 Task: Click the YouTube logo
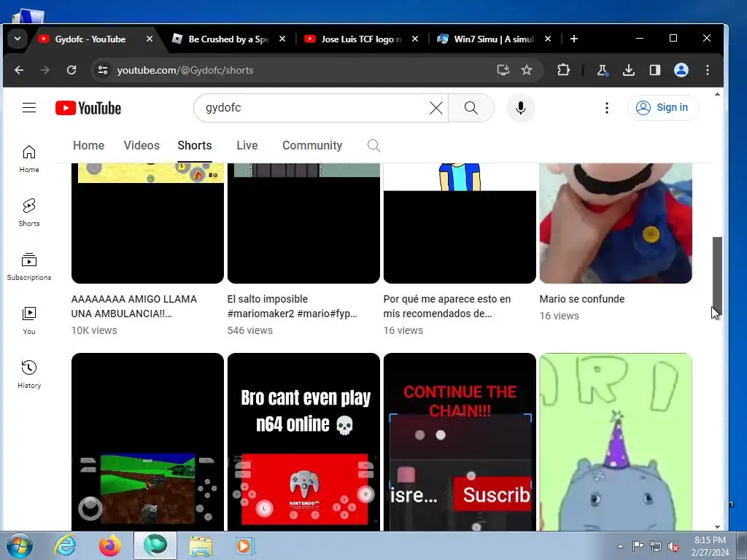pos(88,108)
